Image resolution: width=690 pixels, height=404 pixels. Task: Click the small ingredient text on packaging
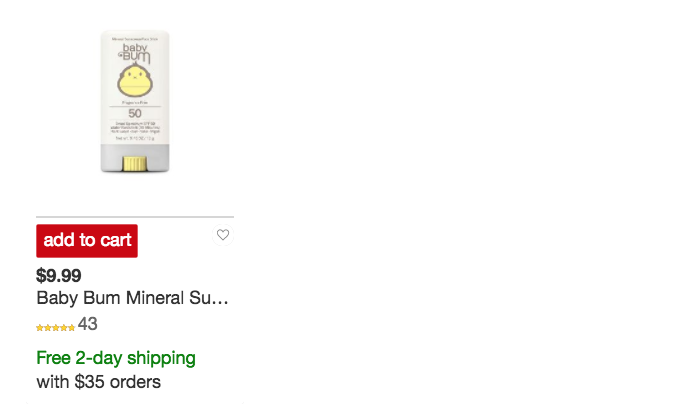[x=135, y=128]
